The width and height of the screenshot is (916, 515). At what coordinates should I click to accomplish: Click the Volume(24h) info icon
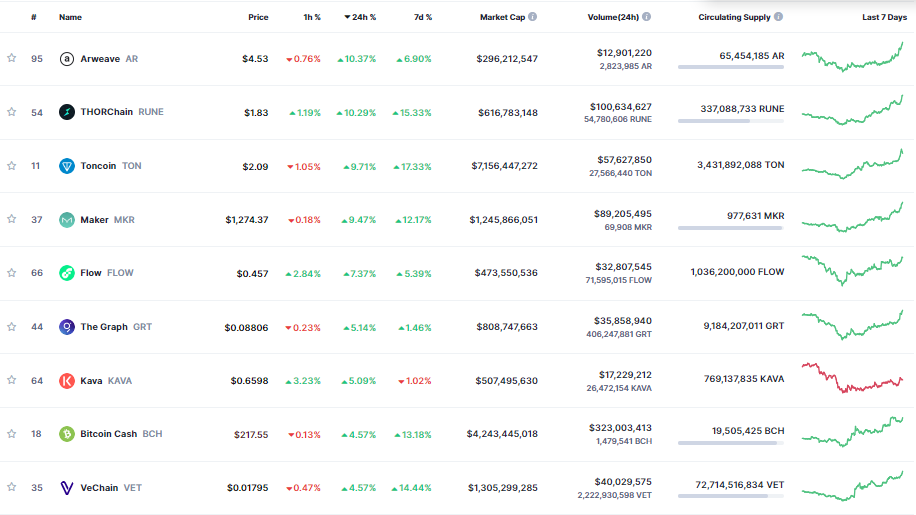coord(646,17)
